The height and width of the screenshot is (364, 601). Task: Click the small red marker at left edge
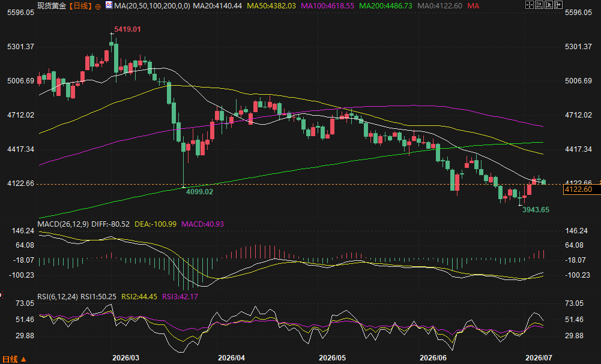coord(1,294)
